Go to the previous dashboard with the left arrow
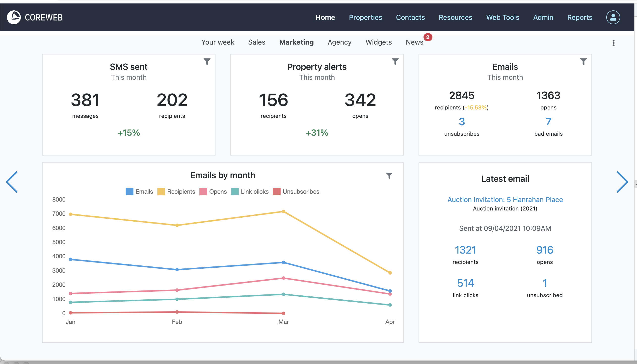The width and height of the screenshot is (637, 364). coord(12,182)
